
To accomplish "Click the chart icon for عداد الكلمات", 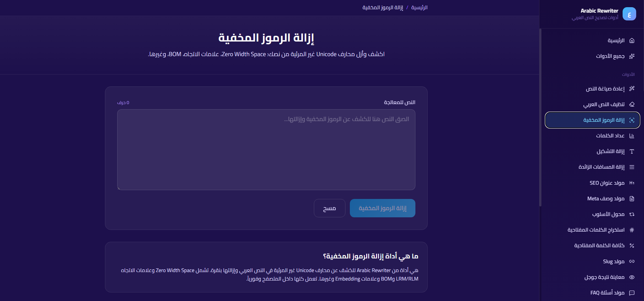I will click(632, 136).
